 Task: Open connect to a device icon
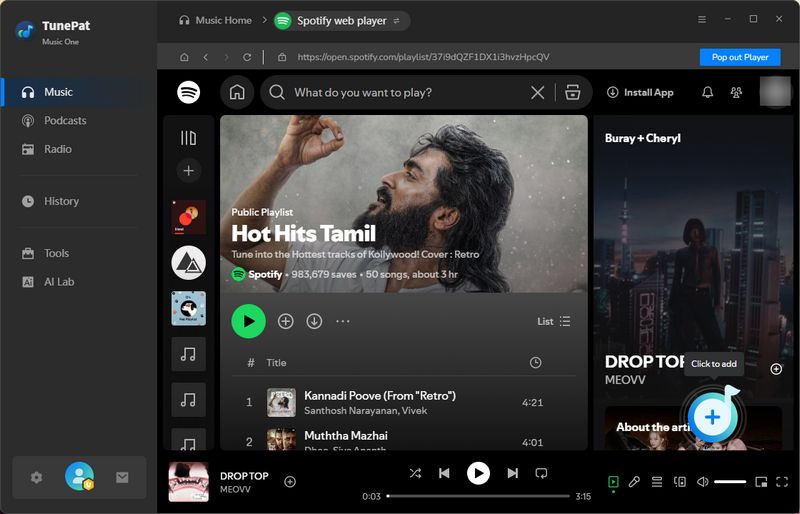(x=680, y=481)
